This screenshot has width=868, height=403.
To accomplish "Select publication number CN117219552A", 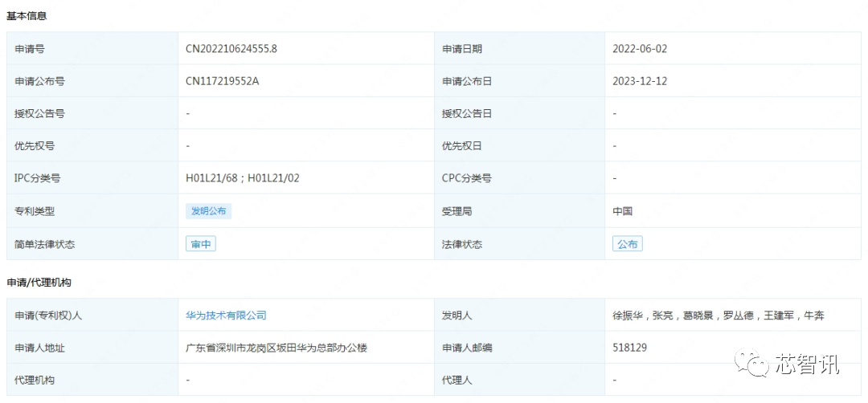I will 223,81.
